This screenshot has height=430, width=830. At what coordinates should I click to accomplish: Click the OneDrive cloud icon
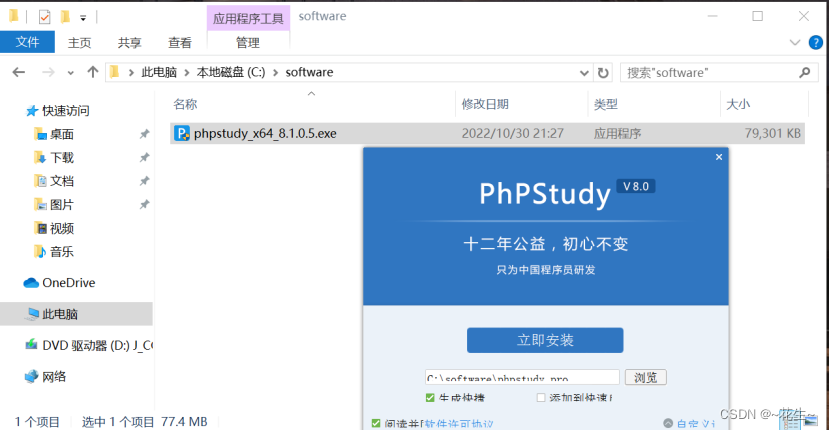[x=31, y=283]
